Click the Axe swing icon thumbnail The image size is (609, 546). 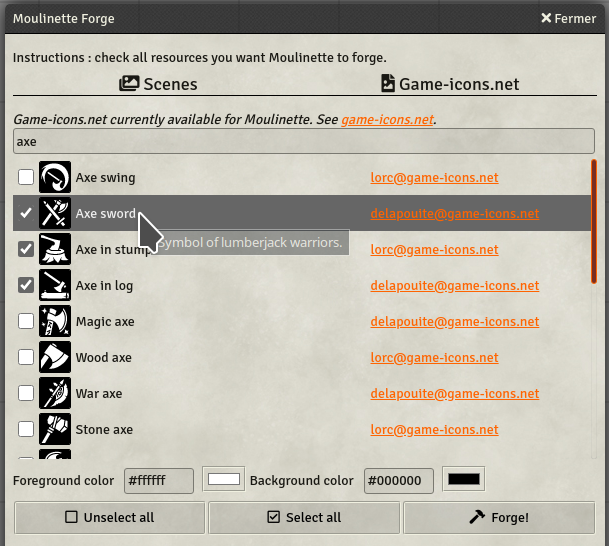point(55,177)
